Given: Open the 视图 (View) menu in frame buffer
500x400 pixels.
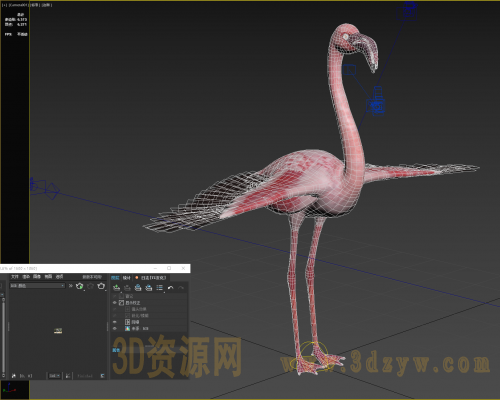Looking at the screenshot, I should (x=48, y=277).
